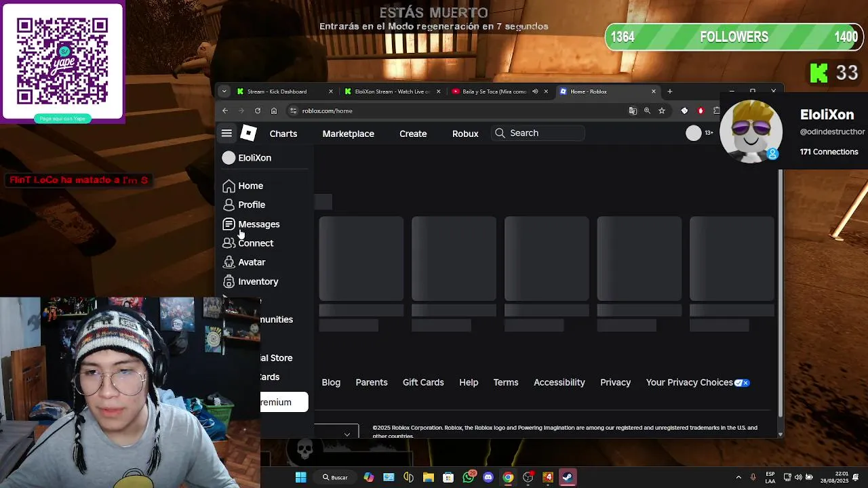Viewport: 868px width, 488px height.
Task: Switch to EloliXon Stream Watch Live tab
Action: point(392,91)
